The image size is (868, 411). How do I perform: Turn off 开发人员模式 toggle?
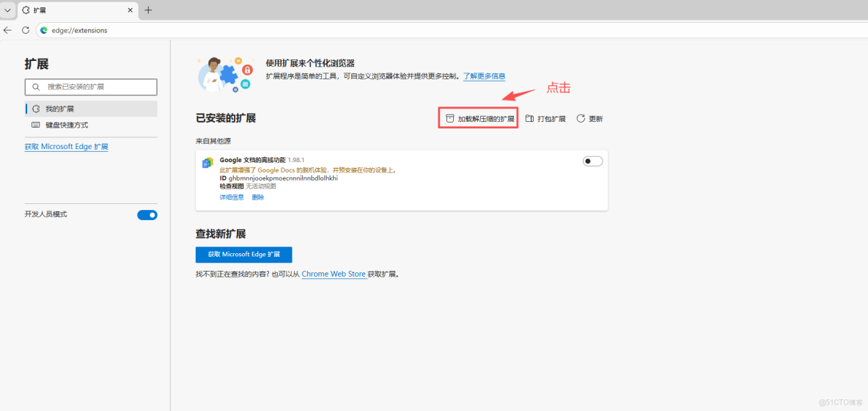point(147,215)
